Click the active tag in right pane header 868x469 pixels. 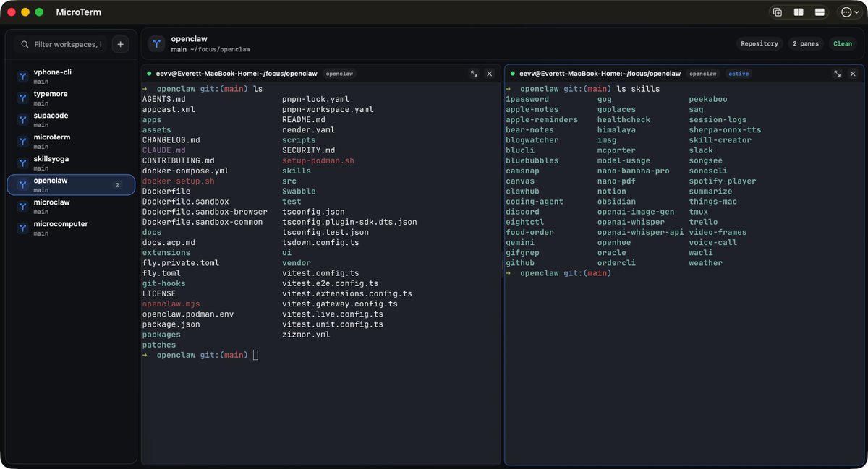(x=739, y=74)
